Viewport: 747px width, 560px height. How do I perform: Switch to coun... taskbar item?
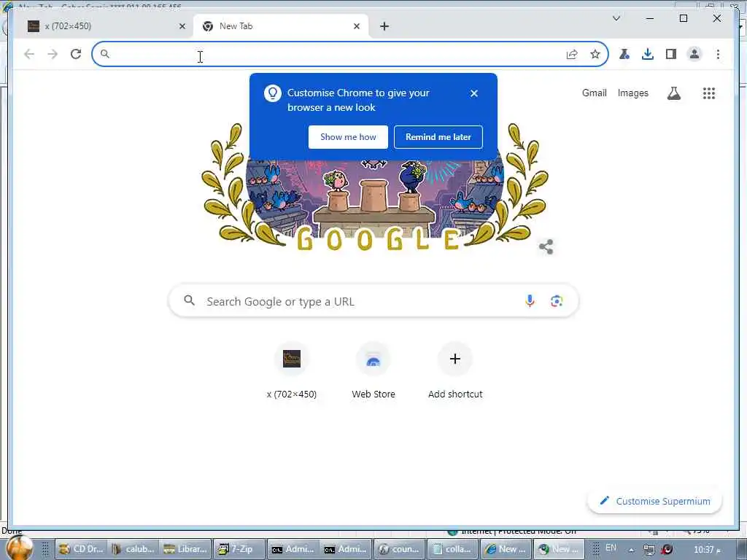pyautogui.click(x=399, y=550)
